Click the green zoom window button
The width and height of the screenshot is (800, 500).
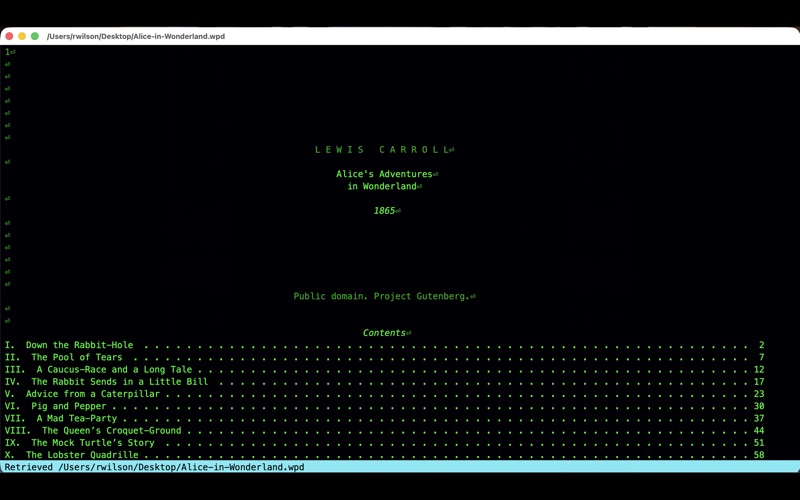35,36
